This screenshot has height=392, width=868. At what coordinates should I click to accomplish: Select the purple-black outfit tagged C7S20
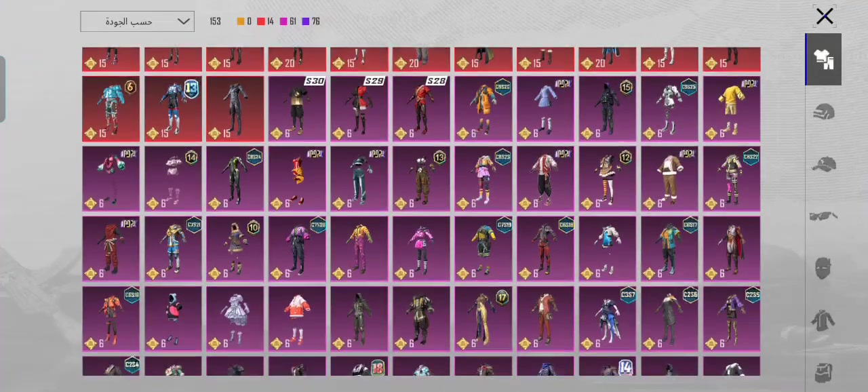tap(297, 249)
